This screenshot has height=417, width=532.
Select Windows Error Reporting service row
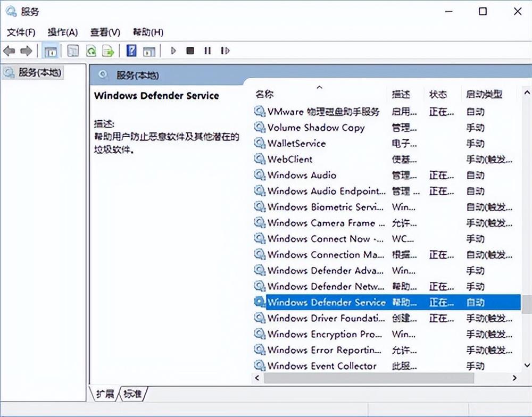pyautogui.click(x=387, y=349)
